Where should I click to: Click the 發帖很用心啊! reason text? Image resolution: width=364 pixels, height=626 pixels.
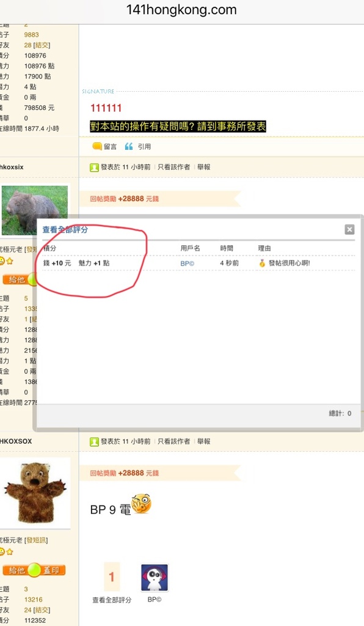[289, 263]
